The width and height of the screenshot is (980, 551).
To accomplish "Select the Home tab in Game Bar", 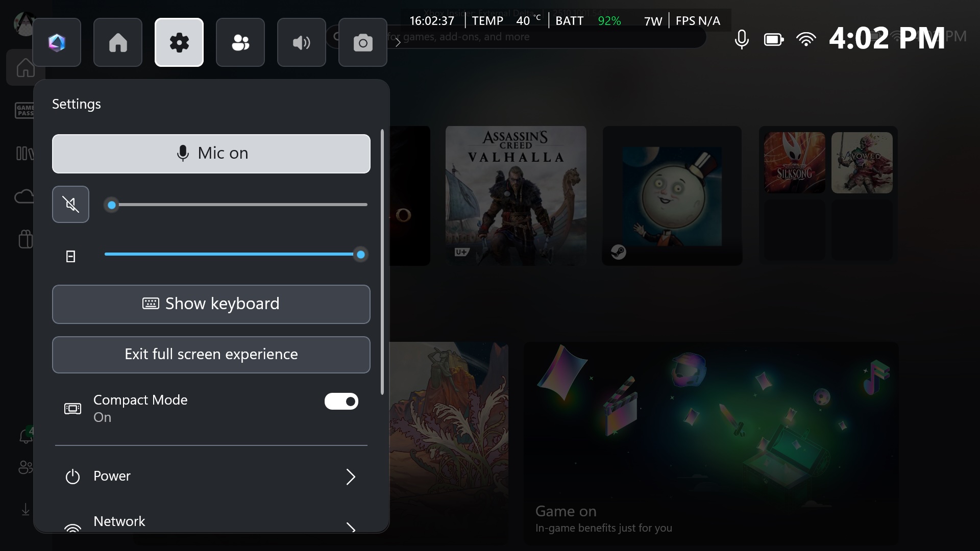I will coord(118,42).
